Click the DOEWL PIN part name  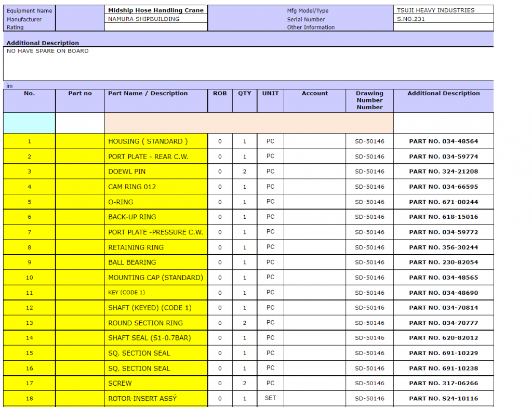click(x=156, y=172)
